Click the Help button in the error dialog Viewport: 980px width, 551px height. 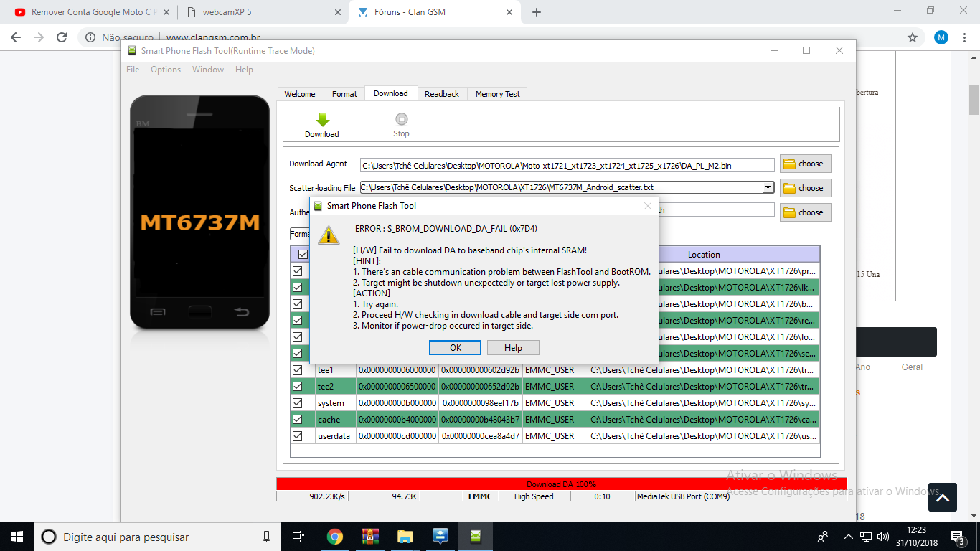513,347
